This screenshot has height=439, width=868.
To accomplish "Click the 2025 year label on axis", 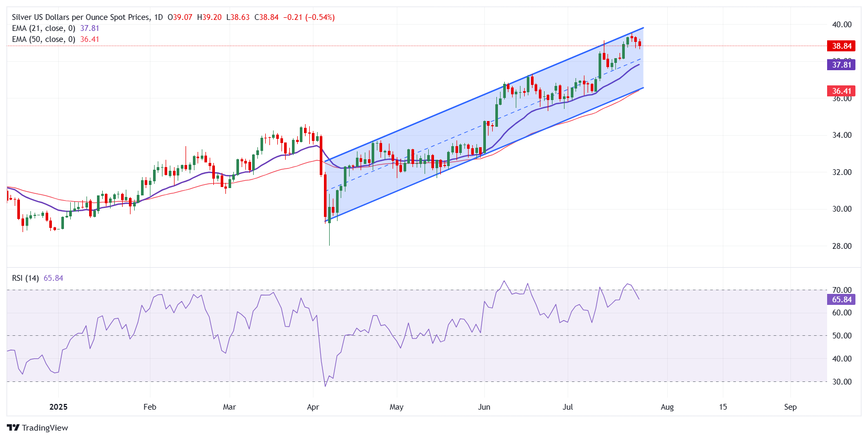I will click(58, 407).
